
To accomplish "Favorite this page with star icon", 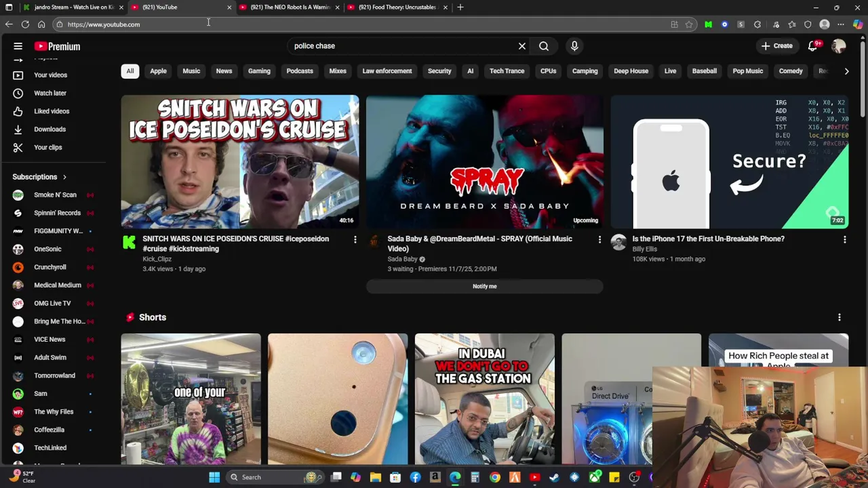I will click(689, 24).
